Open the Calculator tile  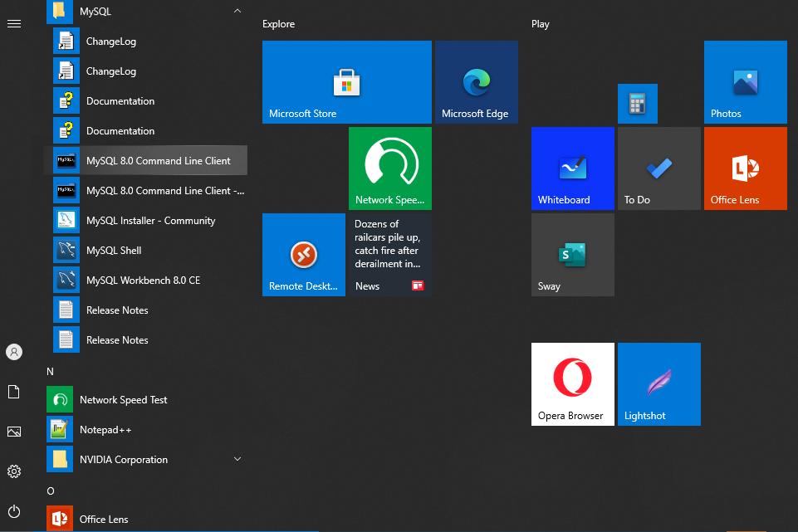pos(637,104)
